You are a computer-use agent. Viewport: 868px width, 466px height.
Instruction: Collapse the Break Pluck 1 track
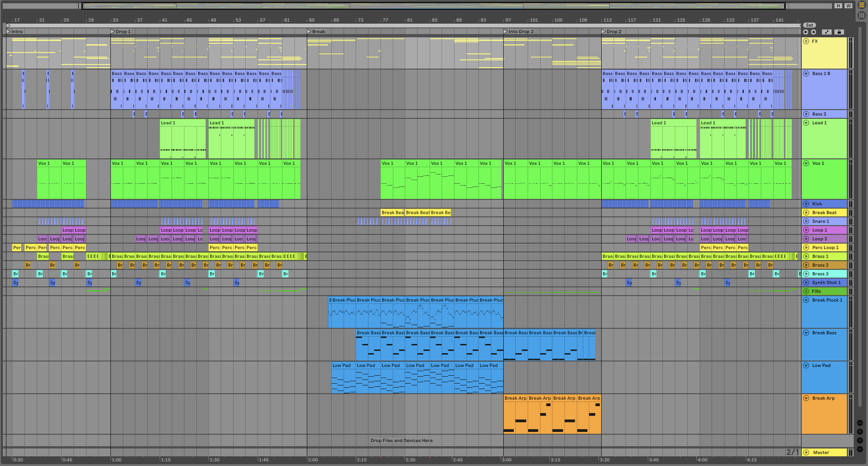click(x=806, y=300)
